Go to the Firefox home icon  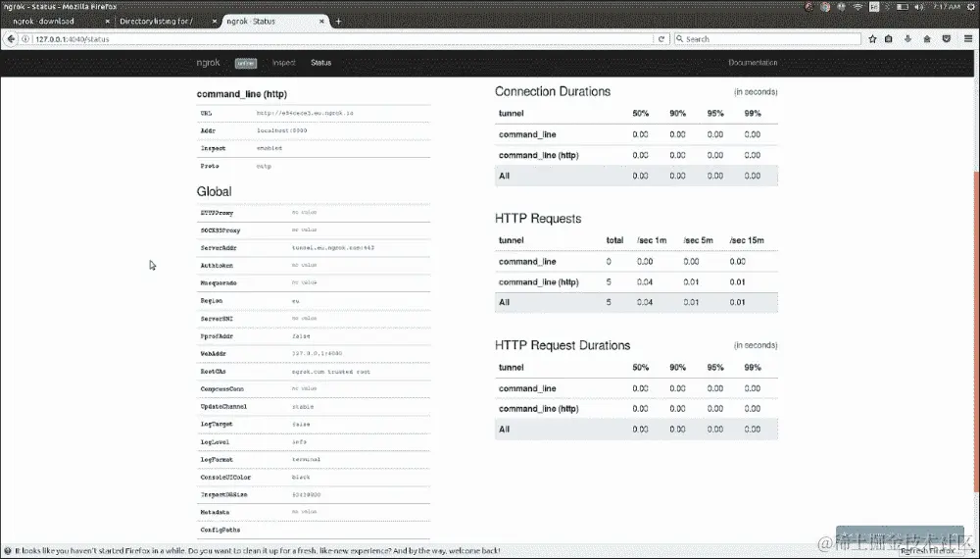[927, 39]
